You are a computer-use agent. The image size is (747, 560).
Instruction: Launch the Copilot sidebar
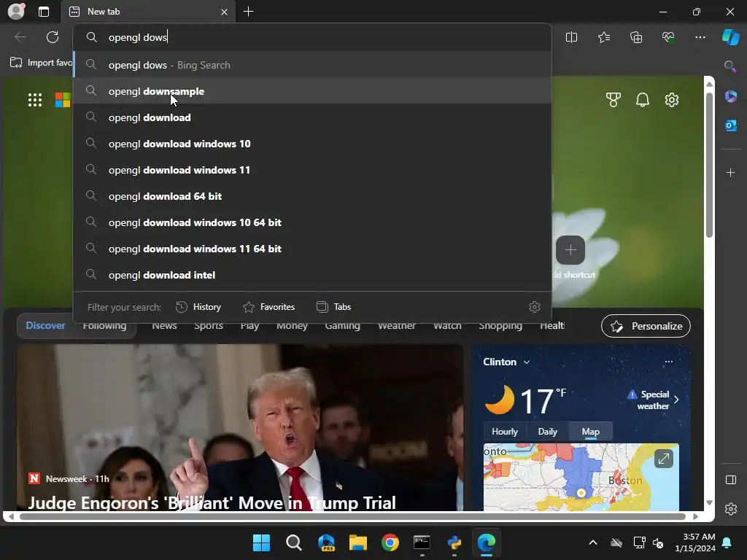click(x=731, y=37)
